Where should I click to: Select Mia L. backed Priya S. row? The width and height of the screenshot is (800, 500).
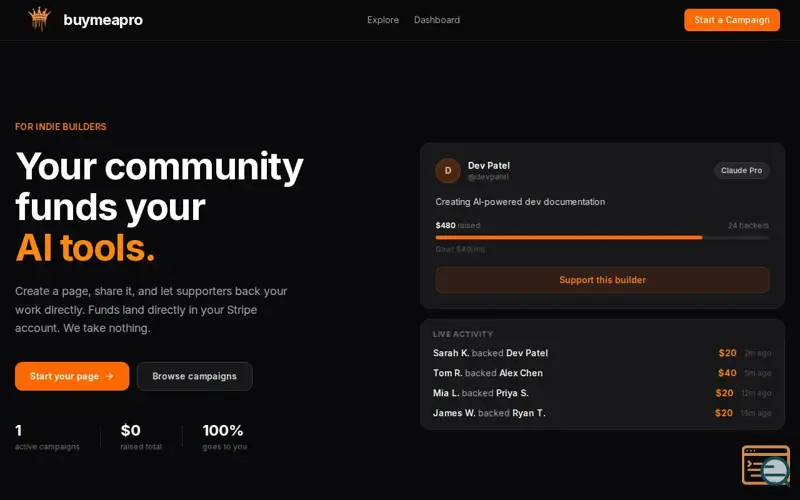point(602,393)
